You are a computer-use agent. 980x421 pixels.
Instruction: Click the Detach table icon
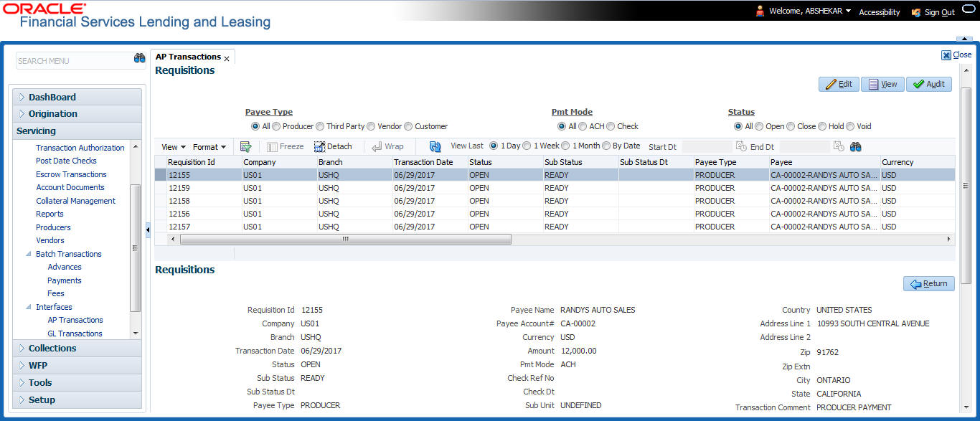pos(320,146)
